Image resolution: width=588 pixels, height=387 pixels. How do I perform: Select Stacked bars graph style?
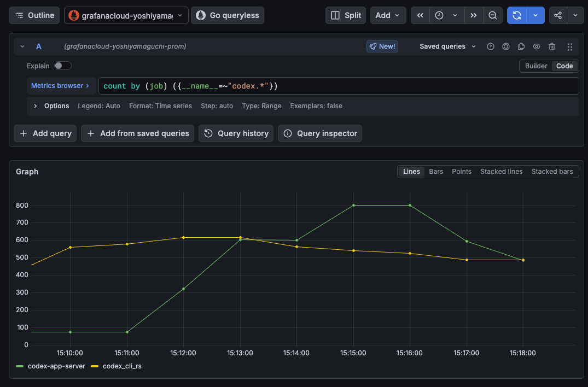coord(552,172)
